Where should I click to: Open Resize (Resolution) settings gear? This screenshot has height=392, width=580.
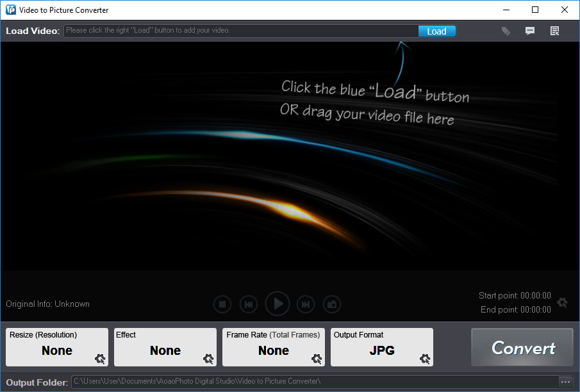(x=100, y=359)
